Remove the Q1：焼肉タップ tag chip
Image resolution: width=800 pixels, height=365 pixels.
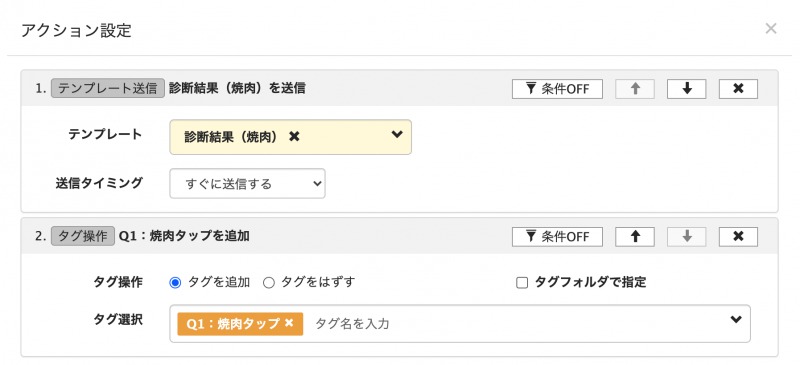tap(289, 323)
